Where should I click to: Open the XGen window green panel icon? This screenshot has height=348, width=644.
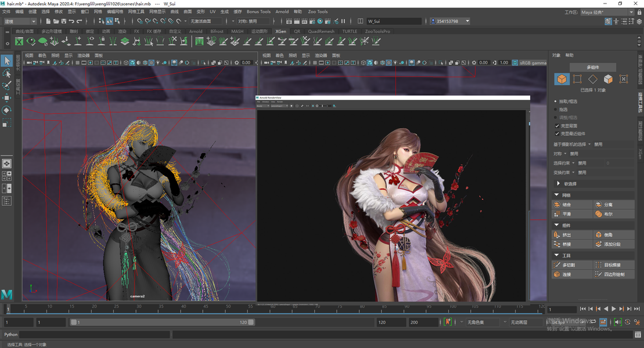coord(199,41)
